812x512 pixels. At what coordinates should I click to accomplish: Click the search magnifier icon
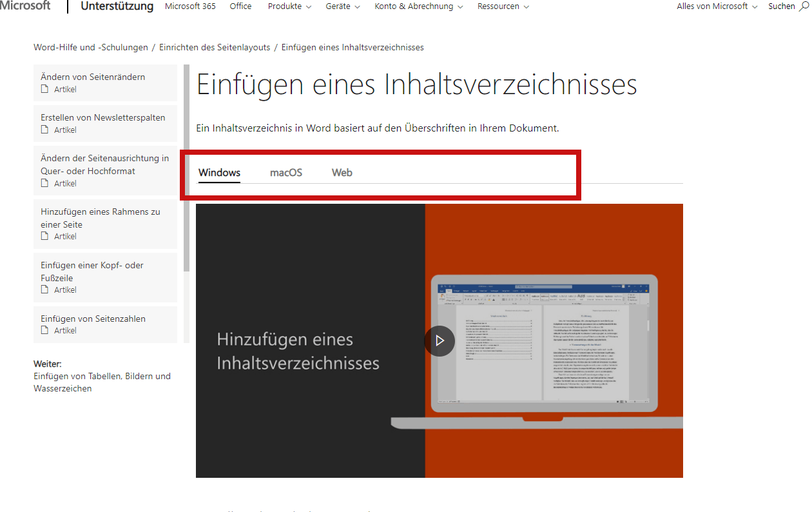(x=804, y=6)
